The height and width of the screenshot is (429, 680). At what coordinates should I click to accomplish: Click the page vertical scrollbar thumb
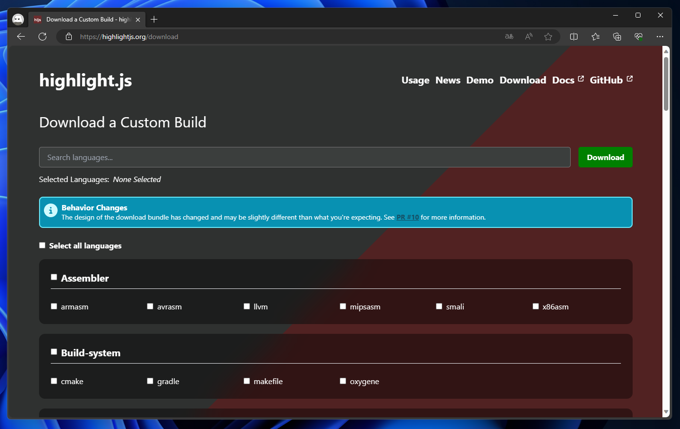coord(666,83)
